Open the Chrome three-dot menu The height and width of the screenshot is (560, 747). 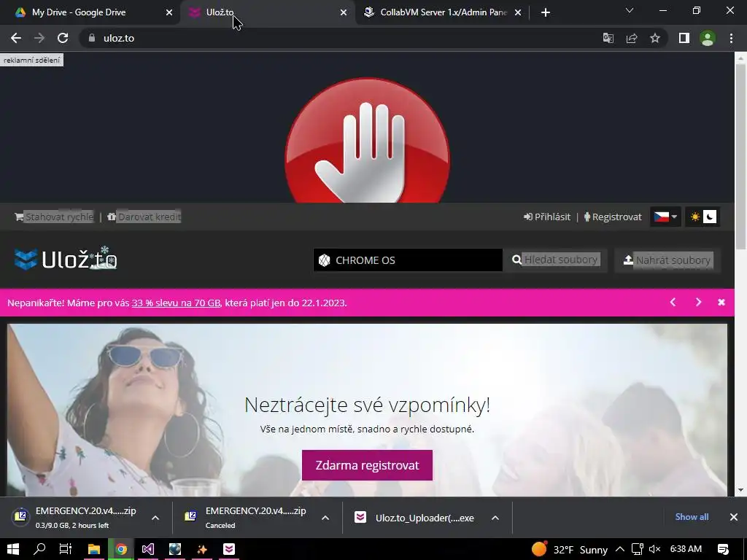[x=731, y=38]
